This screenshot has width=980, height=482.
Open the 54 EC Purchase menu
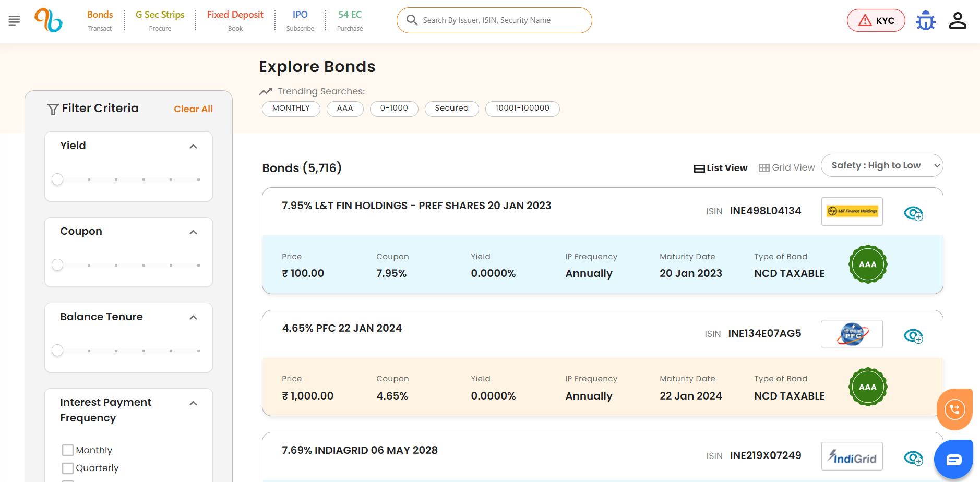click(x=350, y=21)
